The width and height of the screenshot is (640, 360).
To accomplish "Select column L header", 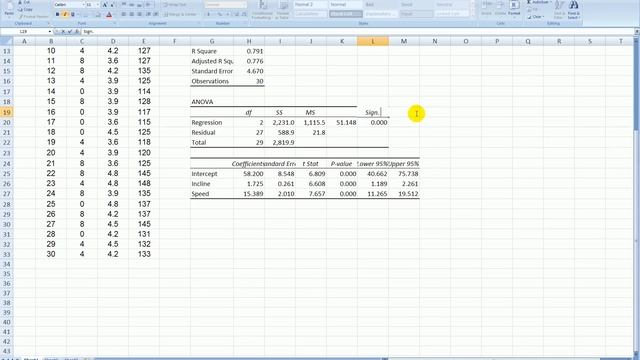I will pos(373,41).
